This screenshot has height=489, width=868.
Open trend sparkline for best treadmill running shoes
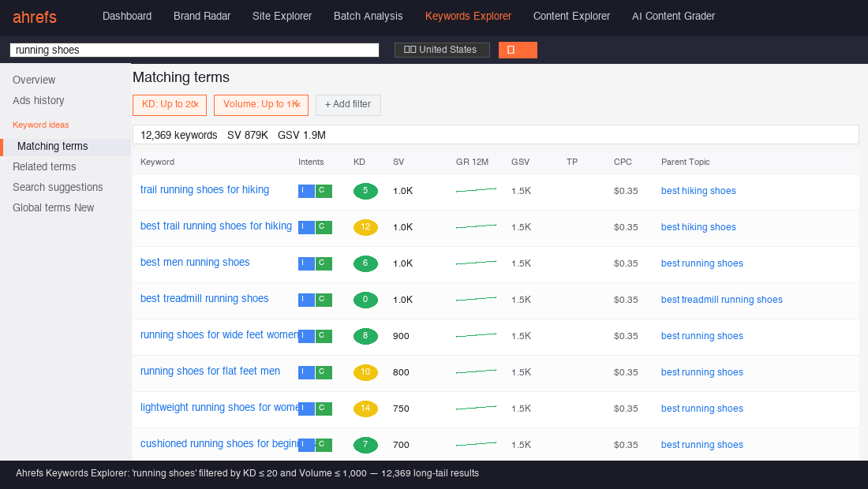coord(476,299)
